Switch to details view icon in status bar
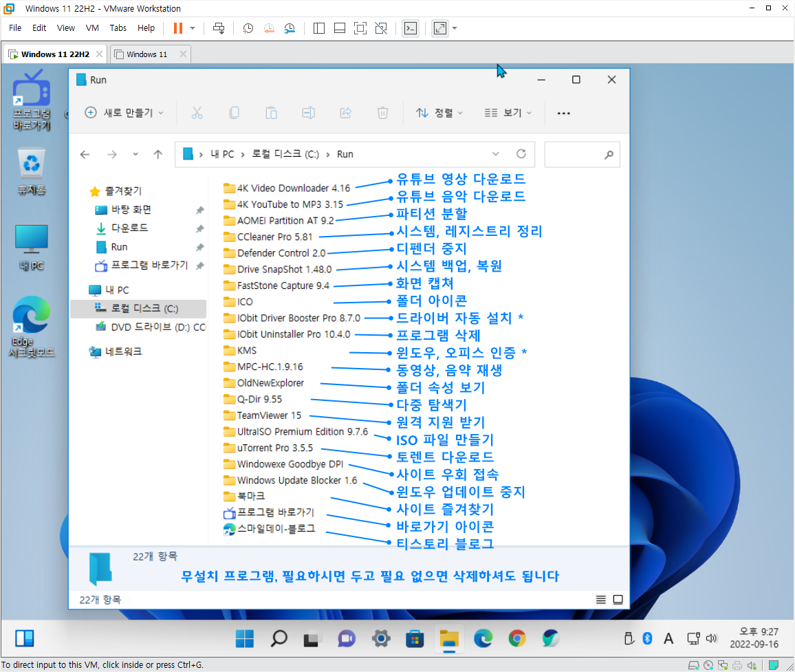The image size is (795, 672). (601, 600)
